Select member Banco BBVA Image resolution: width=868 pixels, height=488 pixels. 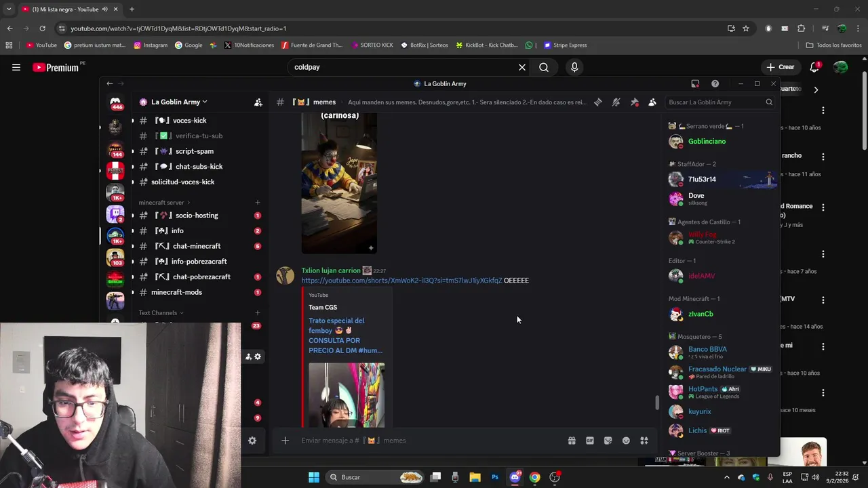point(722,352)
